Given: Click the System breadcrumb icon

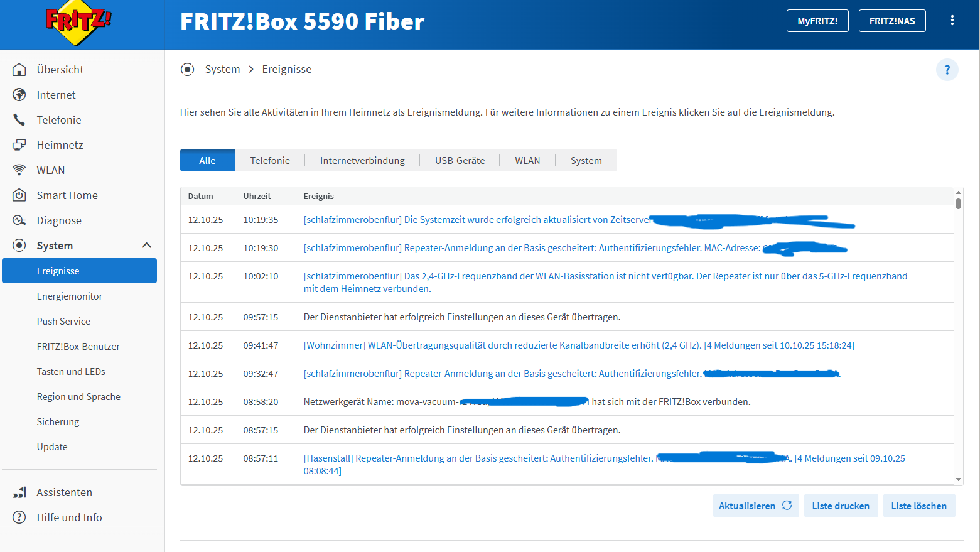Looking at the screenshot, I should click(x=187, y=69).
